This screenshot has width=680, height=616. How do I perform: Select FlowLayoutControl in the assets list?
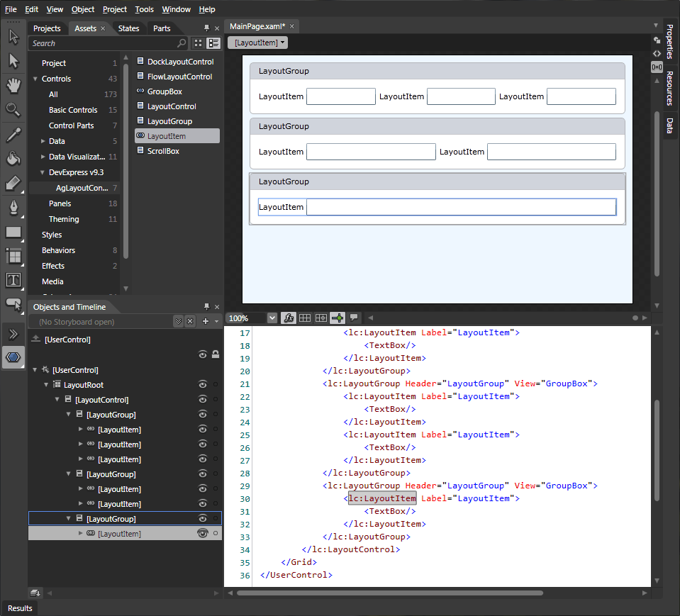tap(179, 77)
